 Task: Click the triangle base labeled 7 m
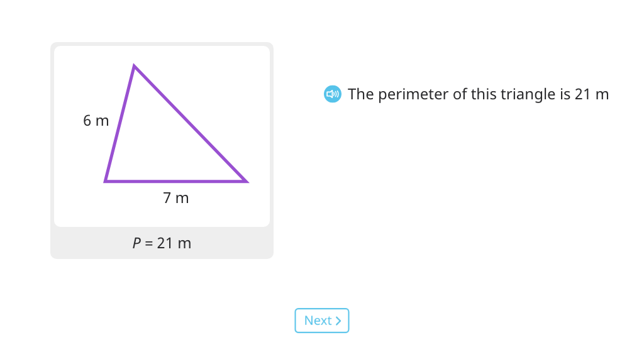click(176, 181)
